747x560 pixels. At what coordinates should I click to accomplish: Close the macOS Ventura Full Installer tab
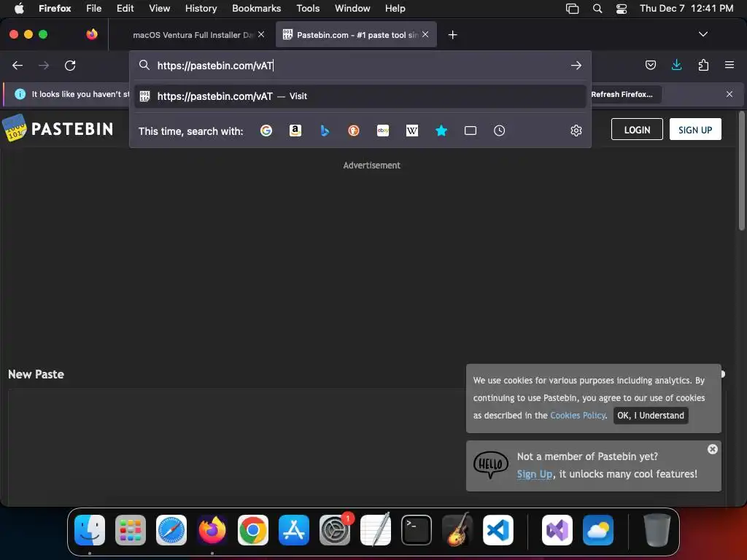pos(261,34)
